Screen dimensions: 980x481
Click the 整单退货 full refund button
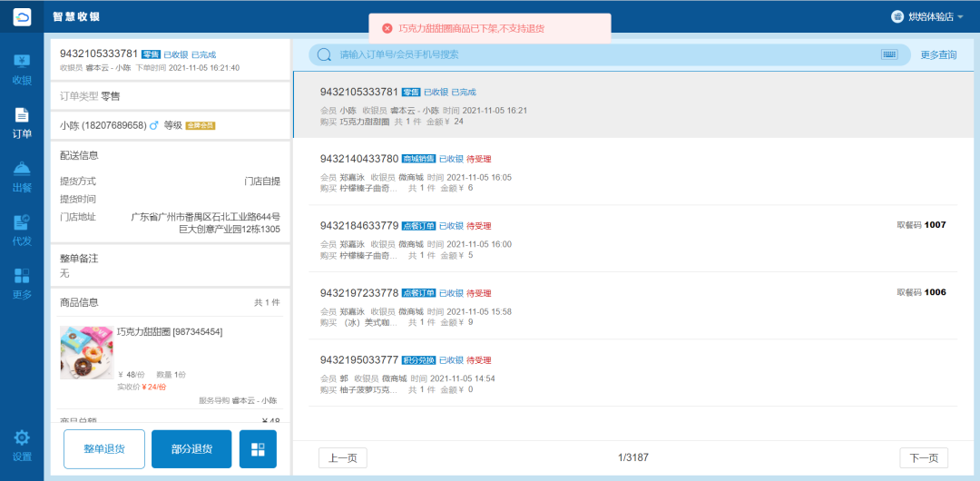coord(104,449)
